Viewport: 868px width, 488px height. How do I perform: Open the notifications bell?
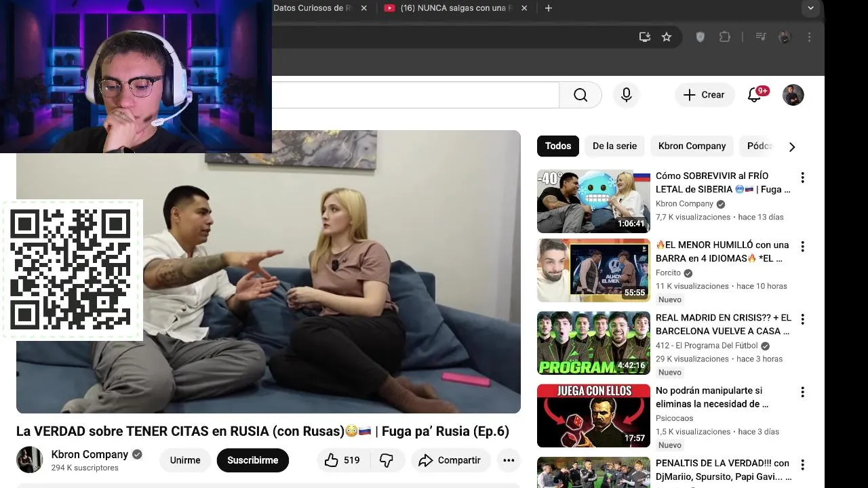point(754,95)
